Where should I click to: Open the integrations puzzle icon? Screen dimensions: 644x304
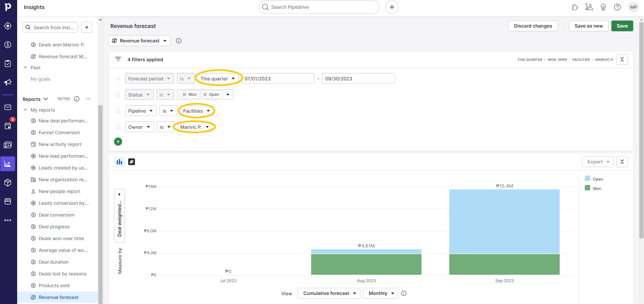(x=575, y=7)
